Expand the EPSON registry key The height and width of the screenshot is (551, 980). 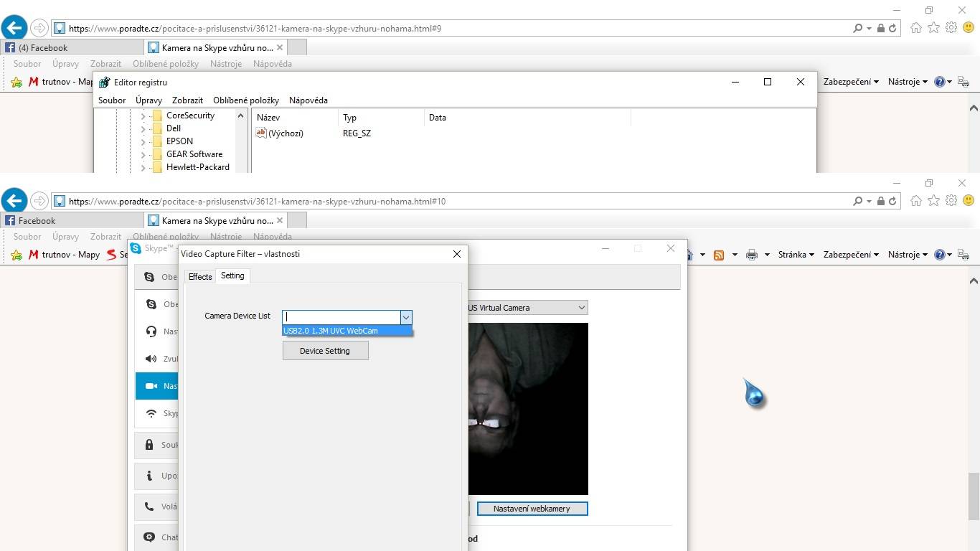pos(143,141)
